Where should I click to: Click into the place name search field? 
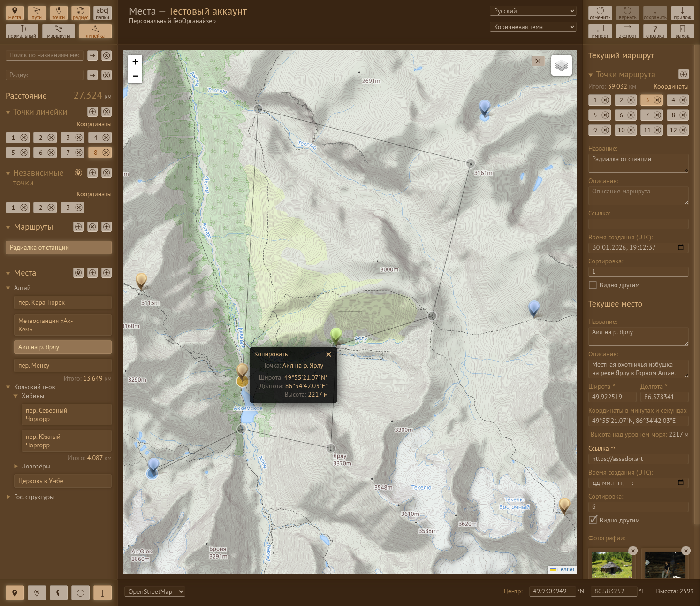pyautogui.click(x=45, y=55)
